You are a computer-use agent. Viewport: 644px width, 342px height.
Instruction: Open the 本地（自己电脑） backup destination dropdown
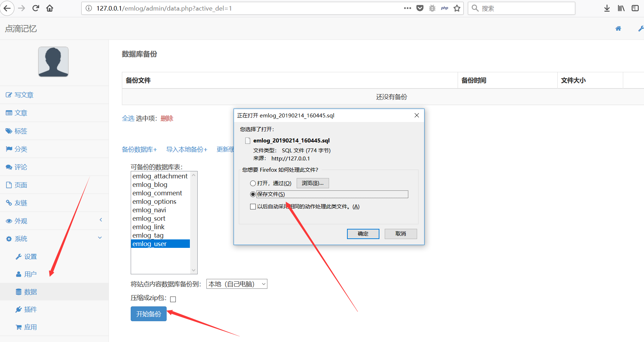[237, 284]
